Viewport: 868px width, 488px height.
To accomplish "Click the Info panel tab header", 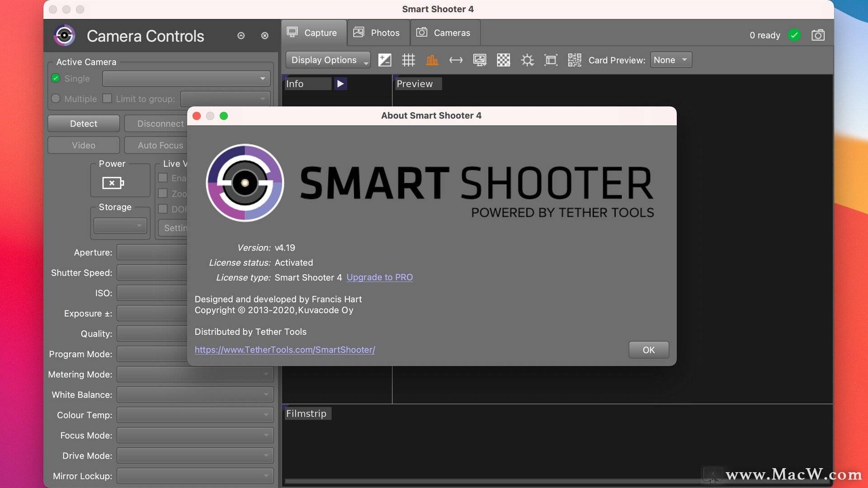I will click(308, 84).
